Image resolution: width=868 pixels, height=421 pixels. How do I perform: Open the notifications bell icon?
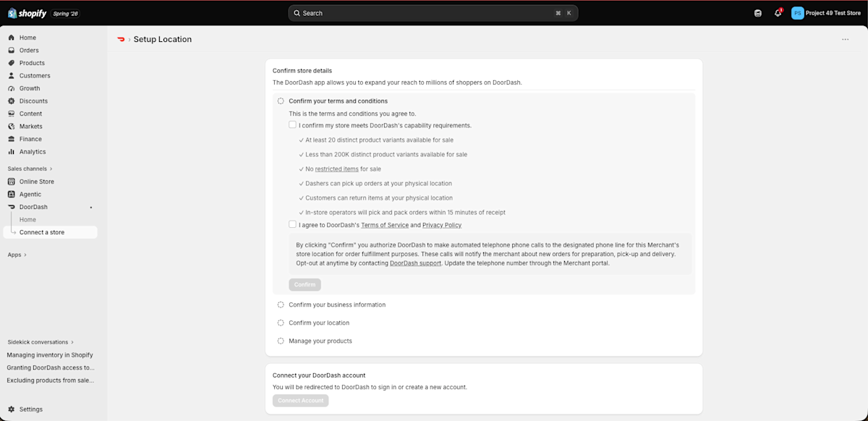pyautogui.click(x=778, y=13)
